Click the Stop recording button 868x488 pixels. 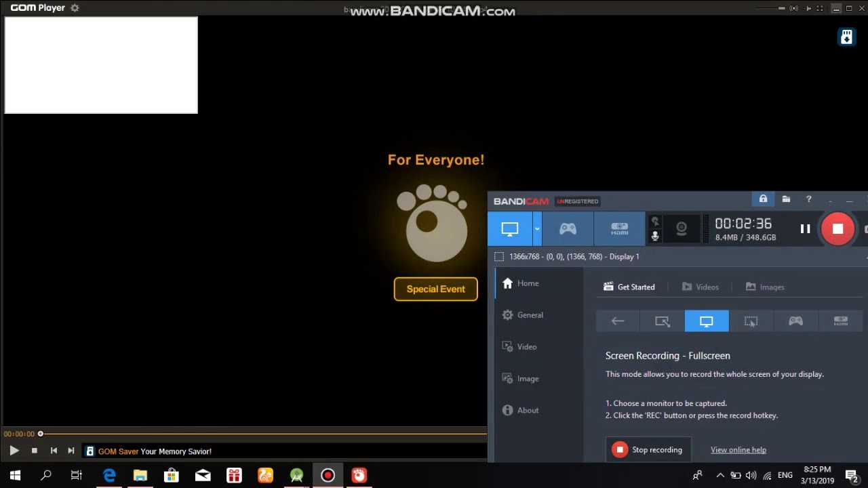[x=648, y=449]
